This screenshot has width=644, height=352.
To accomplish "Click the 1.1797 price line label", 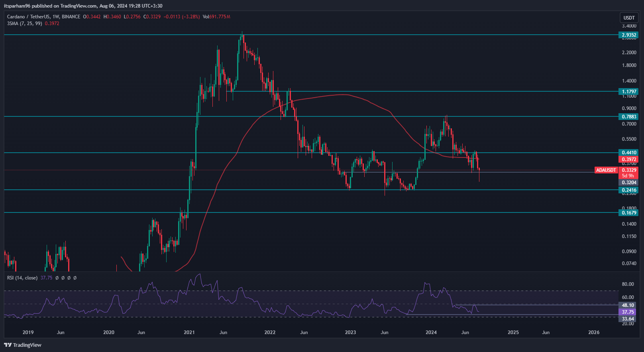I will click(629, 92).
